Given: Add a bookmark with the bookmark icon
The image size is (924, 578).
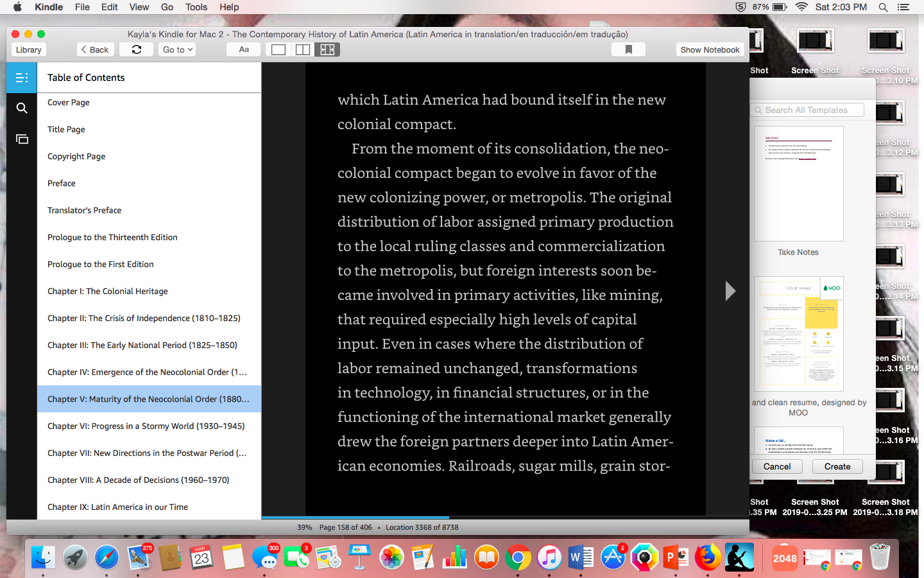Looking at the screenshot, I should 629,49.
